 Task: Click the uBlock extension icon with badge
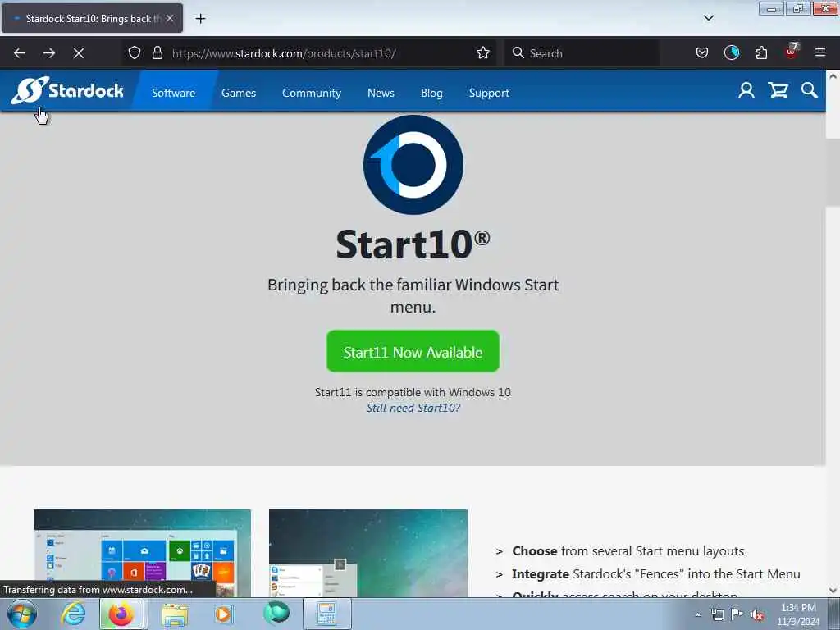coord(792,52)
